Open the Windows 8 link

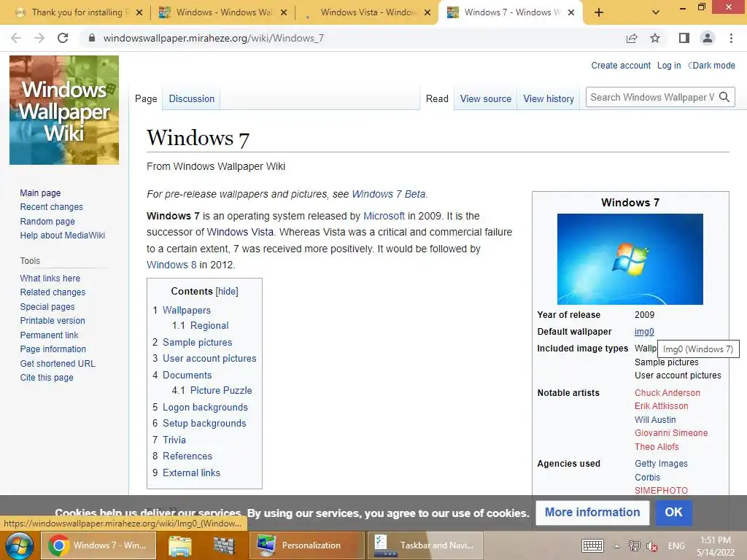[x=171, y=265]
